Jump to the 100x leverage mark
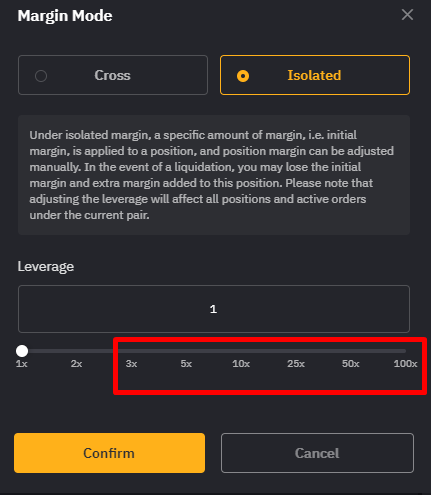The height and width of the screenshot is (495, 431). [x=405, y=364]
